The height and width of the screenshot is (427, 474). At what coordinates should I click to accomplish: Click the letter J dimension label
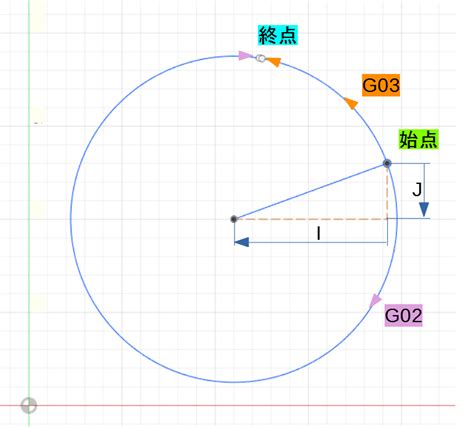click(x=417, y=190)
